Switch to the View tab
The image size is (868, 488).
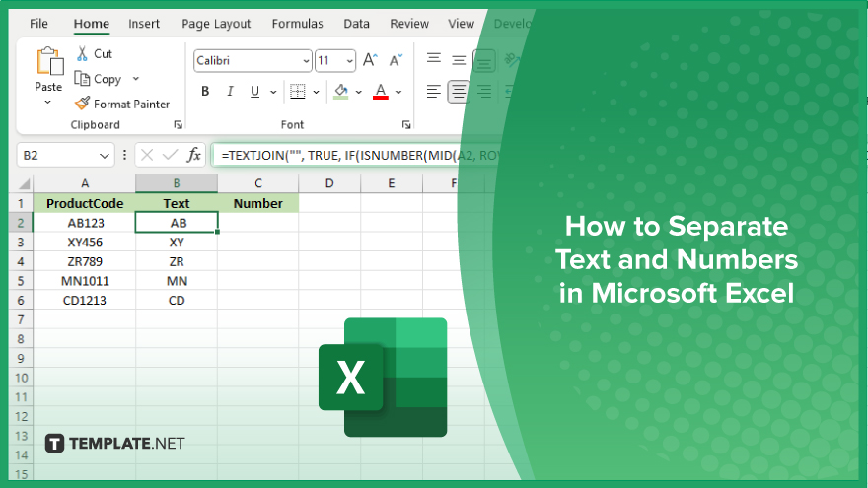[x=462, y=24]
